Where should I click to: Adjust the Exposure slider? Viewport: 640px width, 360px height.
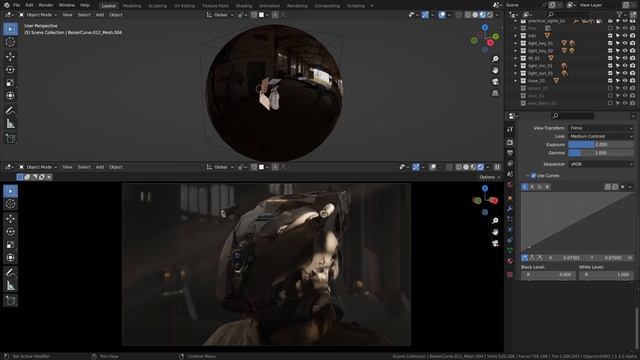[x=601, y=144]
